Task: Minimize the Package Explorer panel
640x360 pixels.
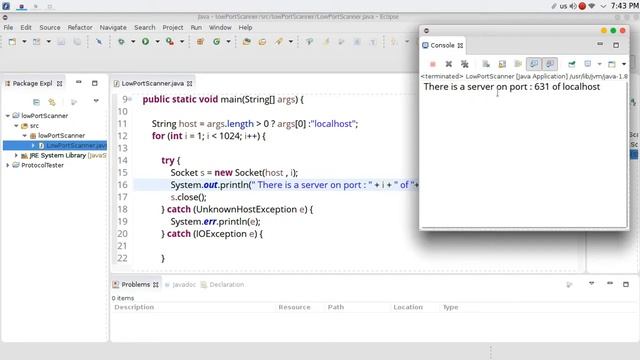Action: 78,82
